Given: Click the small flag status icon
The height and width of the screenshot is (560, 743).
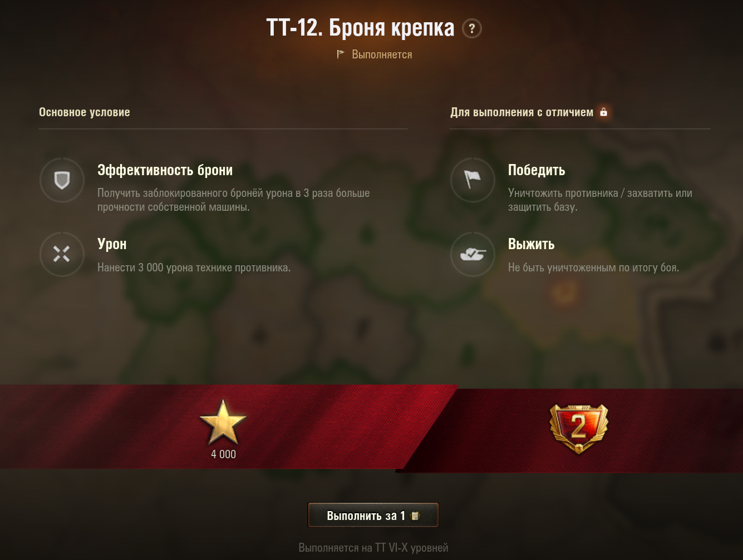Looking at the screenshot, I should (341, 54).
